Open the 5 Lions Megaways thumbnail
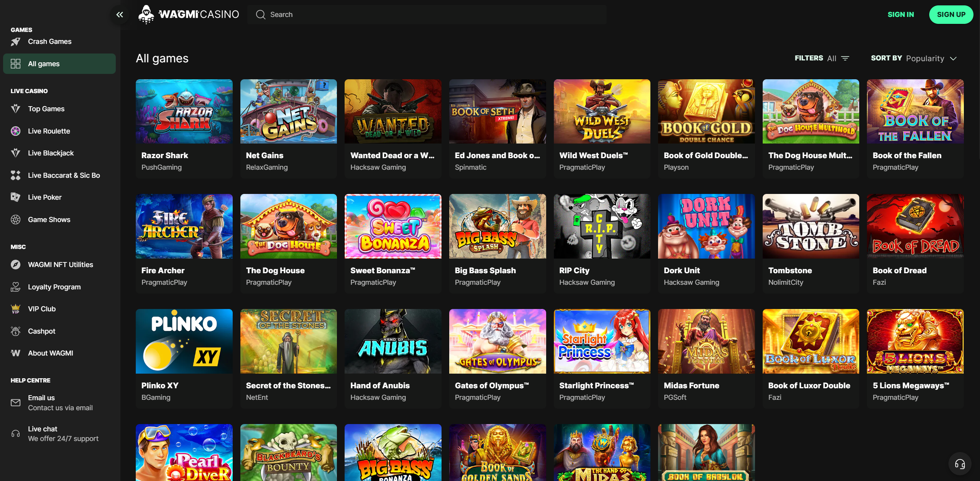Screen dimensions: 980x481 915,341
